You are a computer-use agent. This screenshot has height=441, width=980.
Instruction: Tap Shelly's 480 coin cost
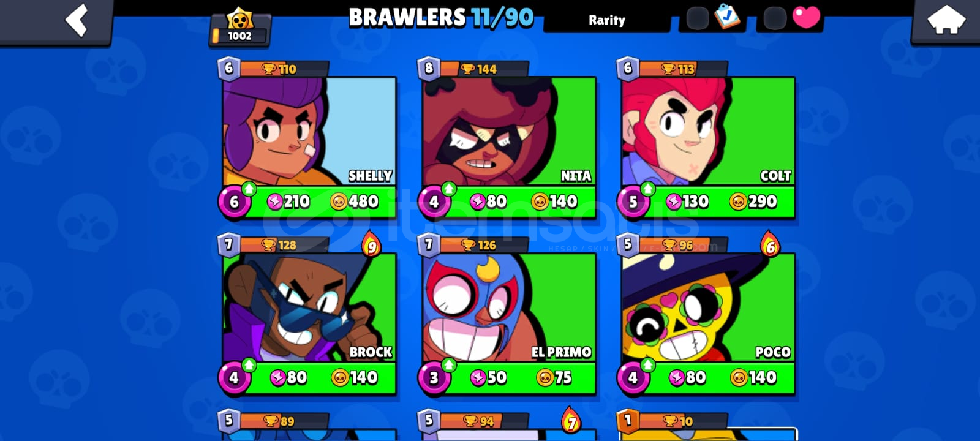click(354, 202)
